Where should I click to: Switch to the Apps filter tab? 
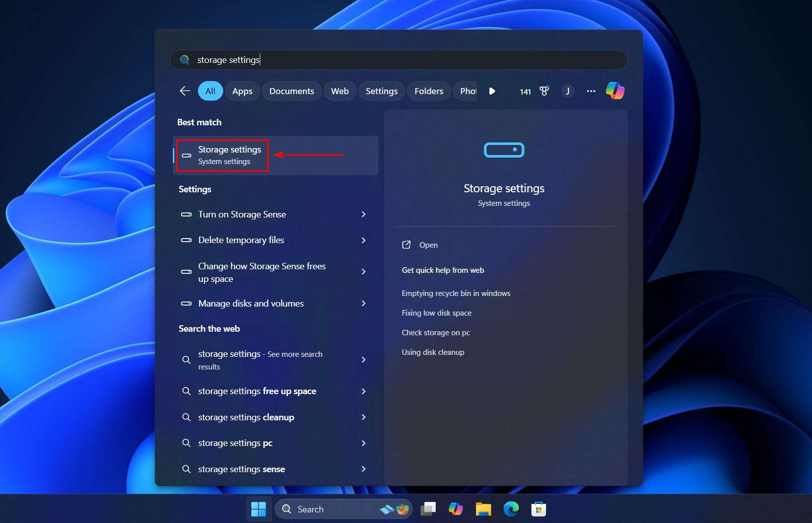coord(242,91)
